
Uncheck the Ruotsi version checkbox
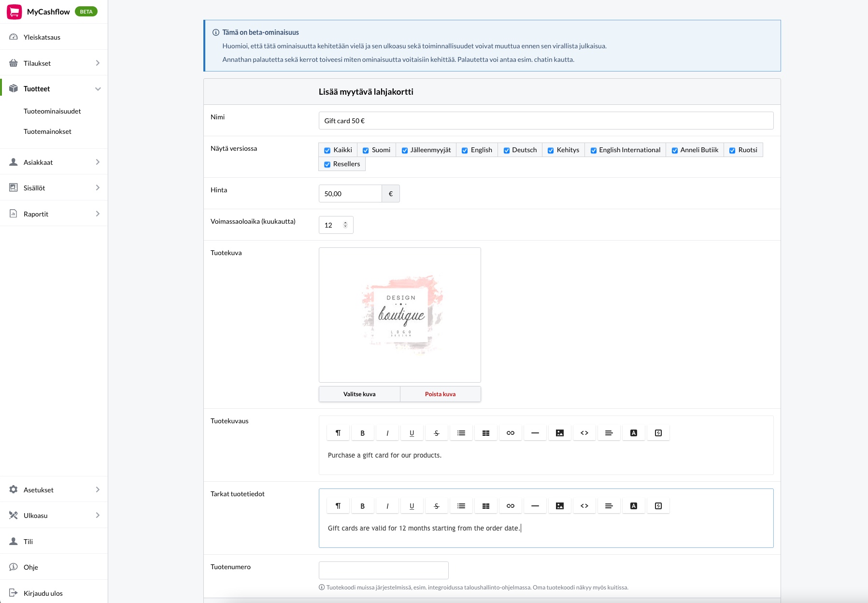[732, 150]
